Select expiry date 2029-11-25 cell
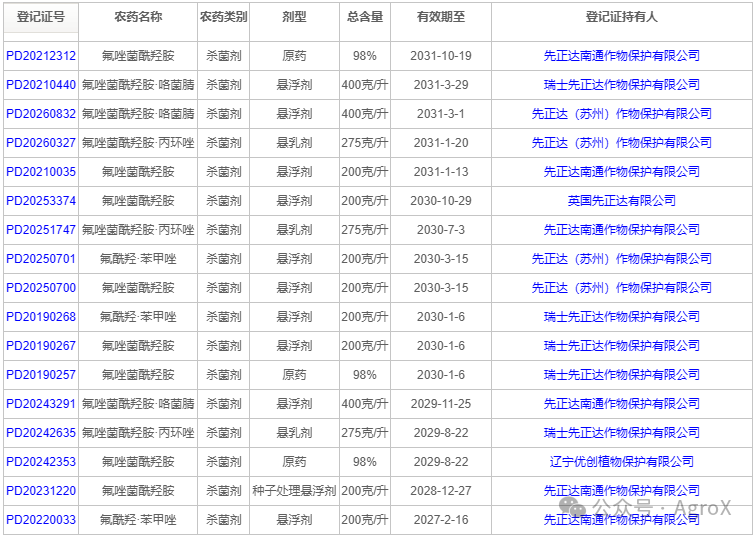 tap(441, 404)
